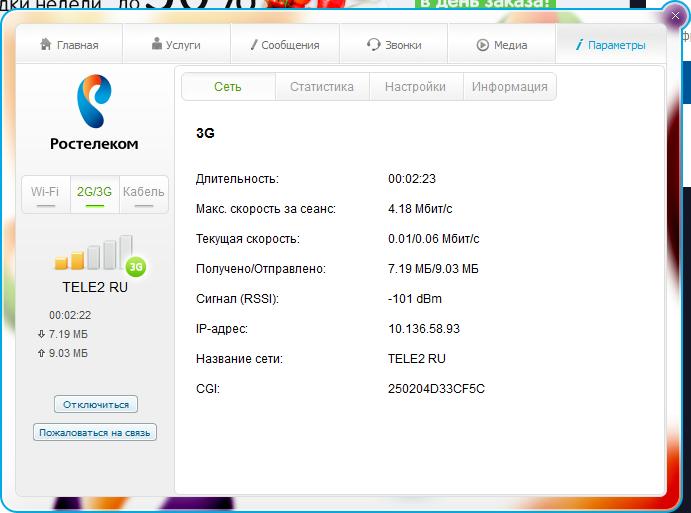Open the Сообщения messages tab
The image size is (691, 513).
pyautogui.click(x=285, y=45)
